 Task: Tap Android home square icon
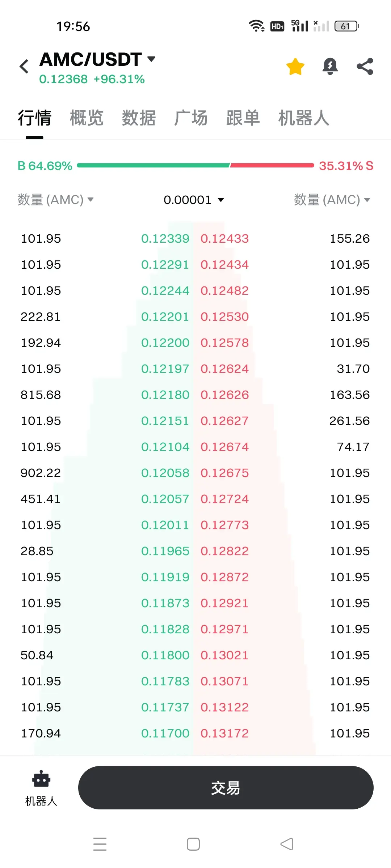click(x=193, y=844)
